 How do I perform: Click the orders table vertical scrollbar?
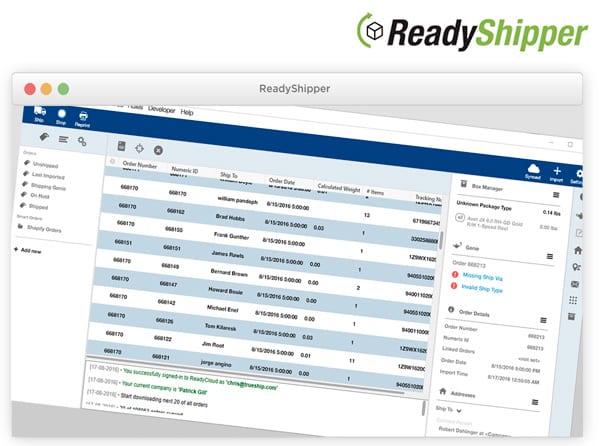[x=441, y=240]
